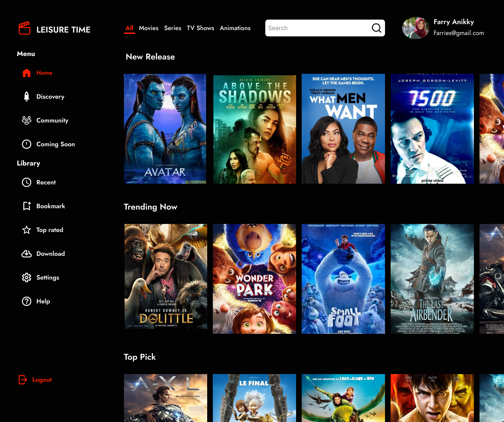504x422 pixels.
Task: Click the Recent clock icon in Library
Action: [x=27, y=182]
